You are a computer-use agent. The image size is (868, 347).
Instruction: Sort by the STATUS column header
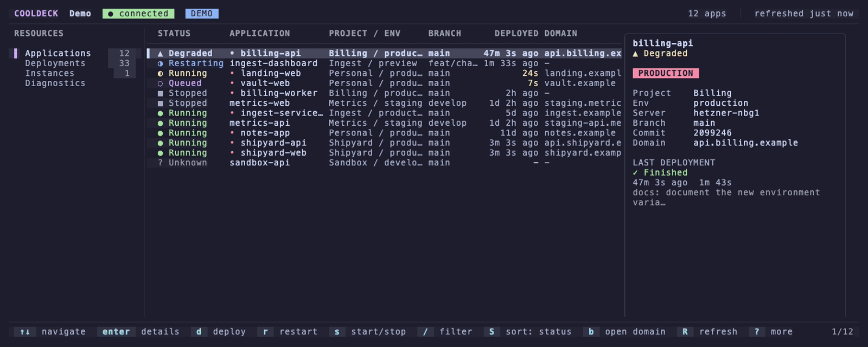(174, 34)
